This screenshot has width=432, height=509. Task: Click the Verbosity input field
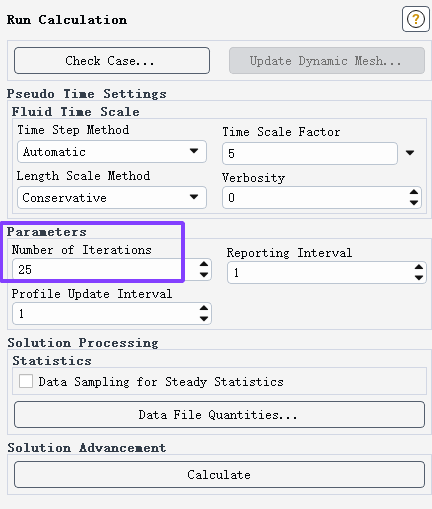coord(315,198)
